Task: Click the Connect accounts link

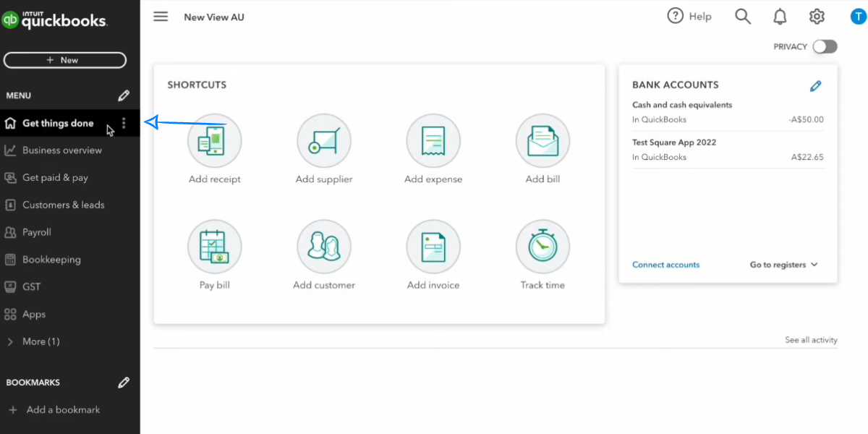Action: point(666,265)
